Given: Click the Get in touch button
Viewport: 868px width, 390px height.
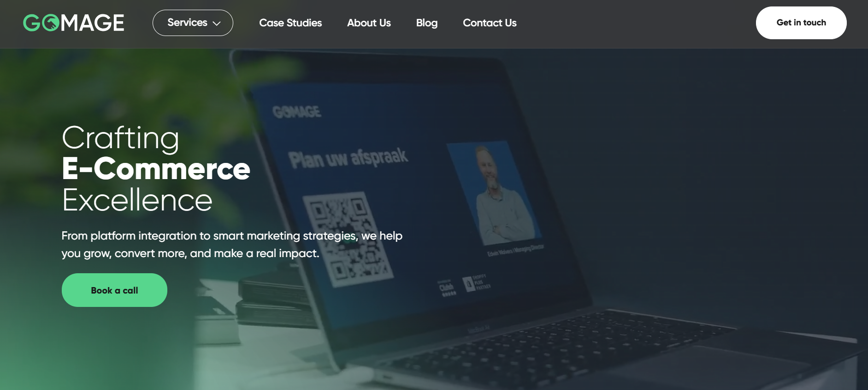Looking at the screenshot, I should tap(801, 23).
